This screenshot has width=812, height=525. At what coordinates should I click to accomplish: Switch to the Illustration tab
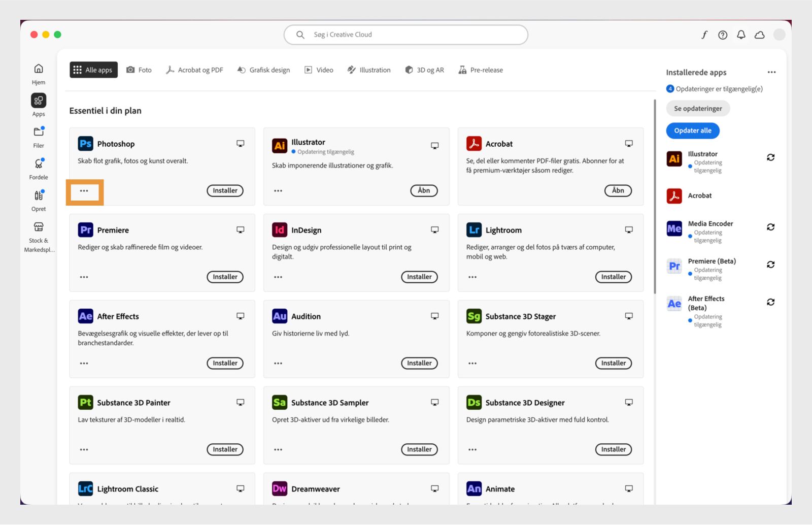369,70
